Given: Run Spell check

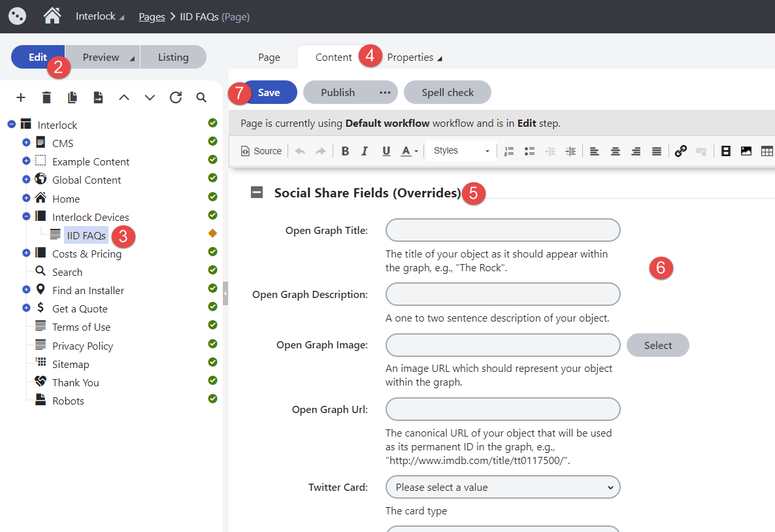Looking at the screenshot, I should click(448, 92).
